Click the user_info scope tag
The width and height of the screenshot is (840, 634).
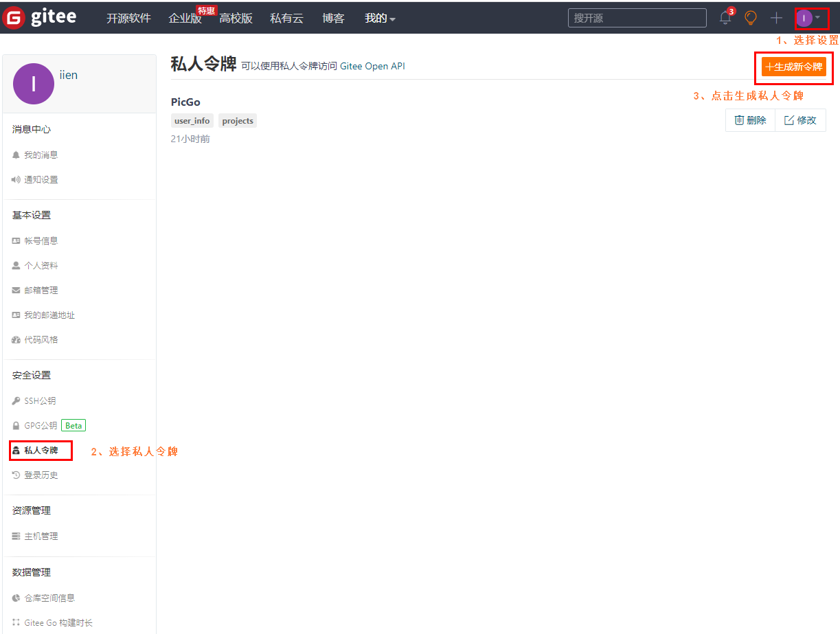tap(192, 121)
